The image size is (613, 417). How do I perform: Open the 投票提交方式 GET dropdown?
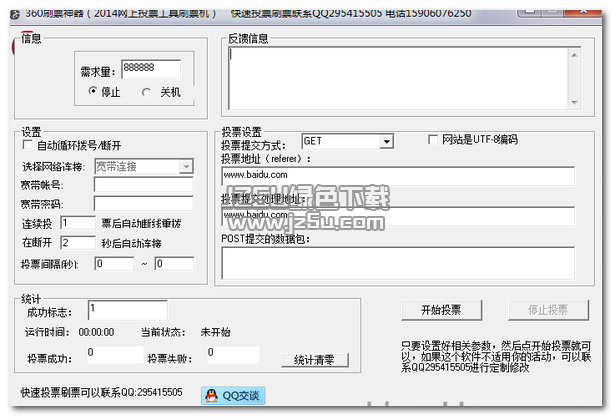pos(386,141)
